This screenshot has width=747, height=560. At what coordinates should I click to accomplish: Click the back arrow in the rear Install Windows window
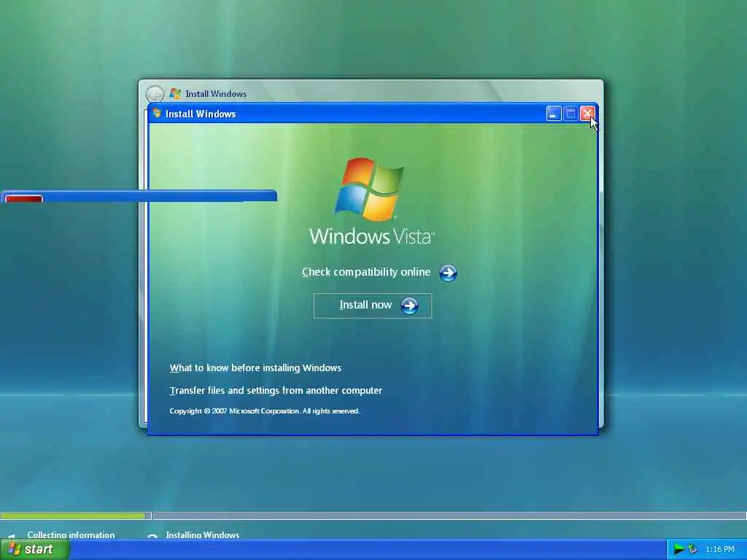(155, 94)
